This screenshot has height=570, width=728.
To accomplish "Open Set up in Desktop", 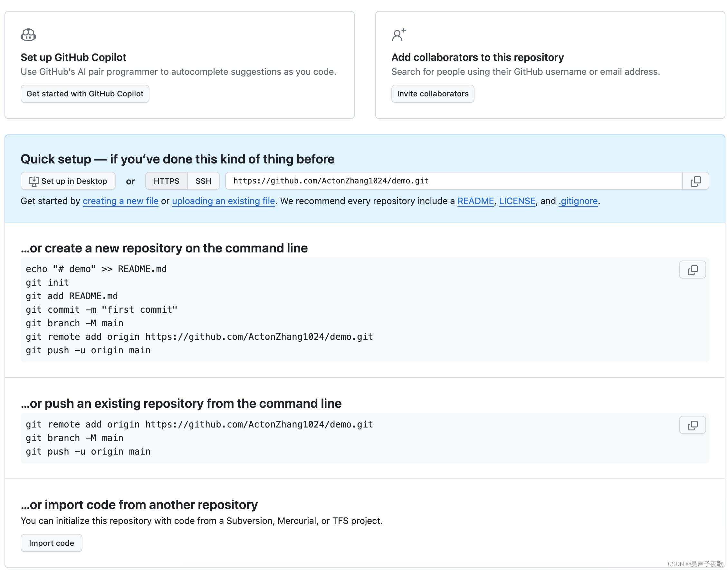I will click(x=68, y=181).
